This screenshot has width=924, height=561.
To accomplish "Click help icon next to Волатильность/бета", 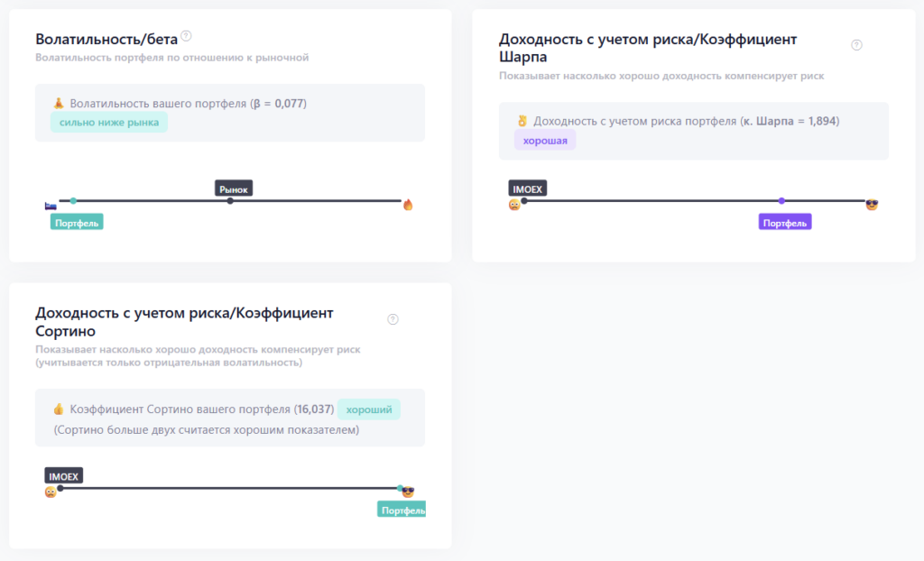I will [186, 36].
